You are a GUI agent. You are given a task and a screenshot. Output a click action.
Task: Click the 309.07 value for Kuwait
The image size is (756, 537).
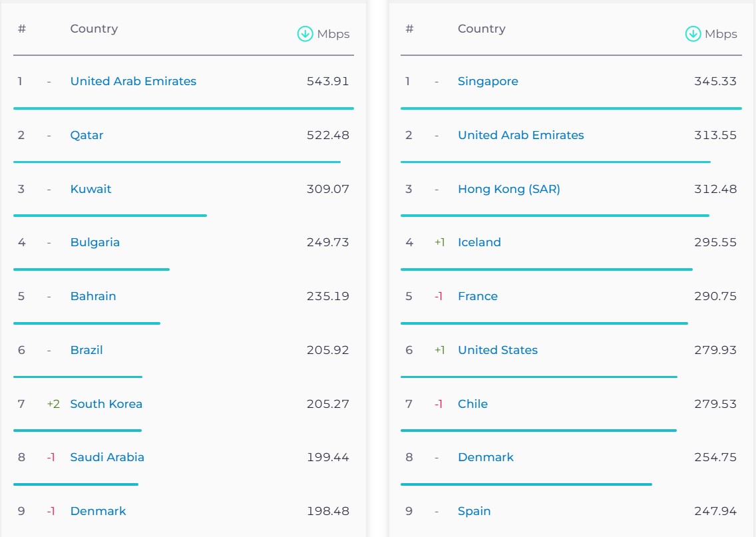point(328,189)
